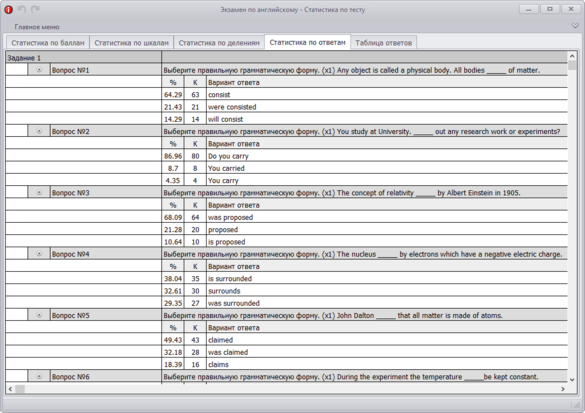Switch to Статистика по баллам tab
The height and width of the screenshot is (413, 585).
click(x=48, y=43)
